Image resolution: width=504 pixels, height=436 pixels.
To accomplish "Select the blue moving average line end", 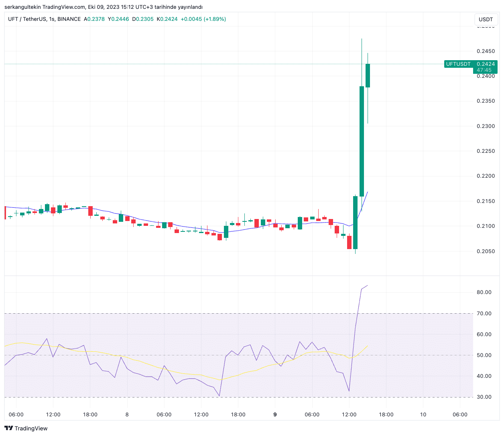I will tap(367, 193).
